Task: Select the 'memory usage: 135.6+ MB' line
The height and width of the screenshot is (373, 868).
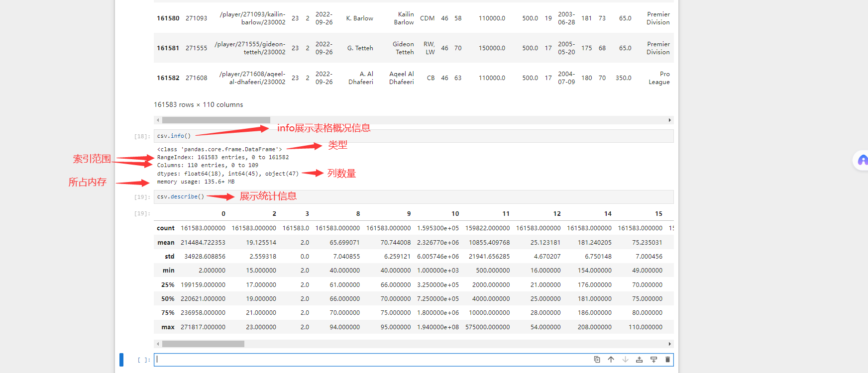Action: 196,182
